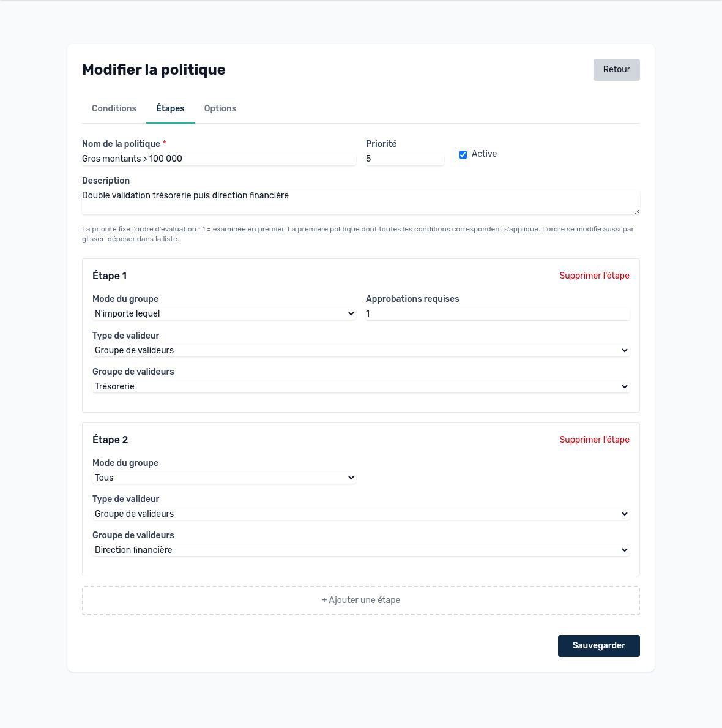Viewport: 722px width, 728px height.
Task: Delete Étape 1 via Supprimer l'étape
Action: (x=594, y=276)
